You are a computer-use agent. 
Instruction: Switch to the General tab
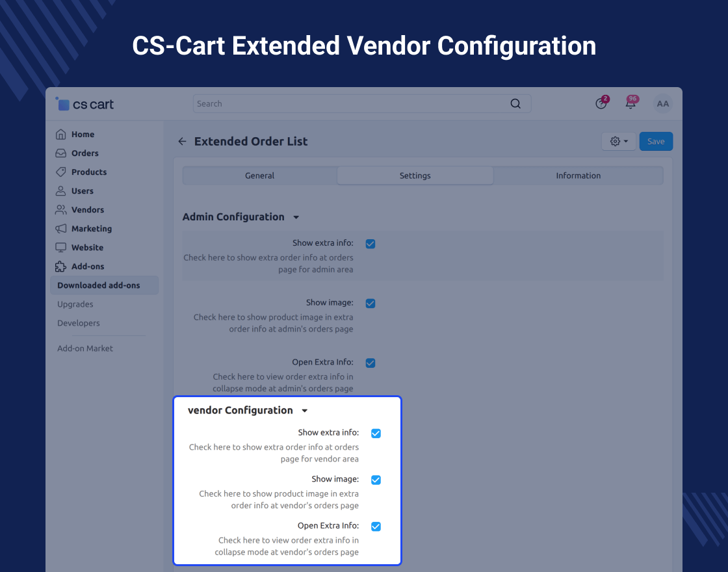click(260, 175)
